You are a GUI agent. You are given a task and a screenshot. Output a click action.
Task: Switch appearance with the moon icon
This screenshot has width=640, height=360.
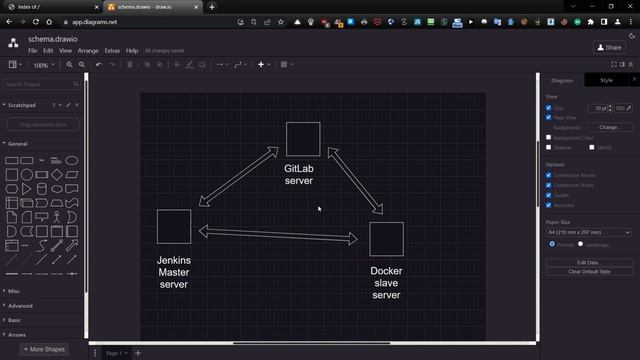(632, 36)
